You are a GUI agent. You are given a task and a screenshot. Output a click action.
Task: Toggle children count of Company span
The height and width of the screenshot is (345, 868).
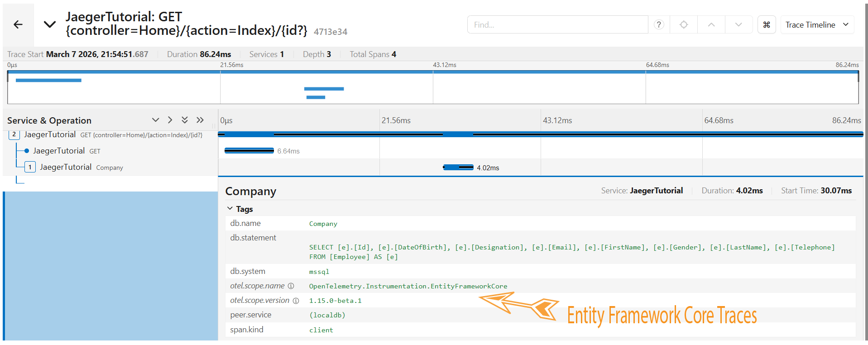click(x=30, y=167)
